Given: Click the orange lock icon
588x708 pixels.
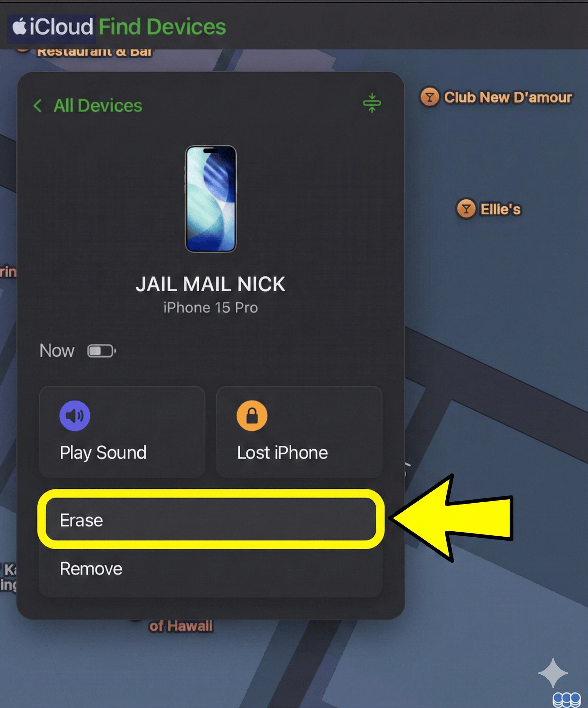Looking at the screenshot, I should [x=252, y=415].
